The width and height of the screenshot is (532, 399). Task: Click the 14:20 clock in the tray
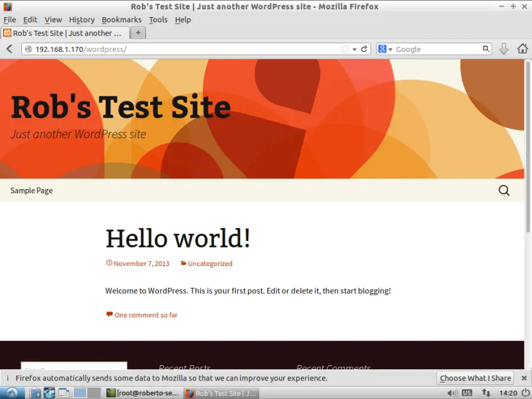point(508,393)
